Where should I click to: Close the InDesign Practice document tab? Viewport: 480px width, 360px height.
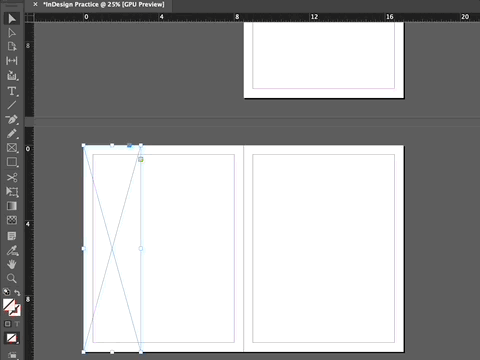[35, 4]
